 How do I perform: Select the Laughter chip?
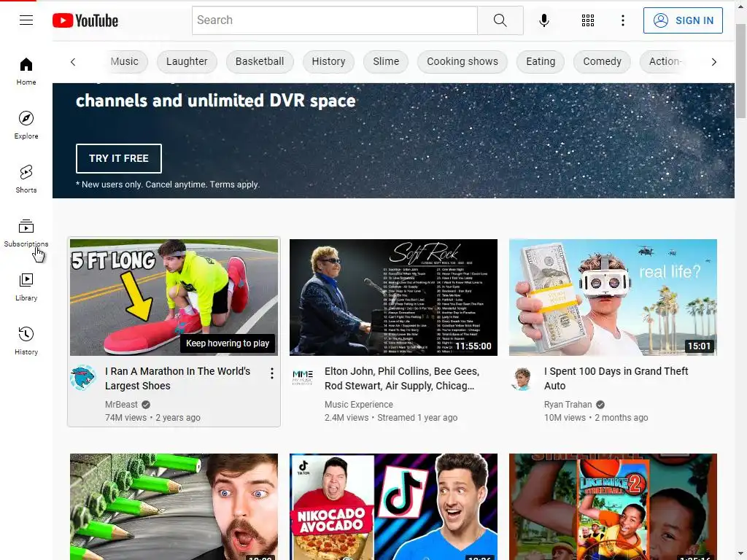187,62
